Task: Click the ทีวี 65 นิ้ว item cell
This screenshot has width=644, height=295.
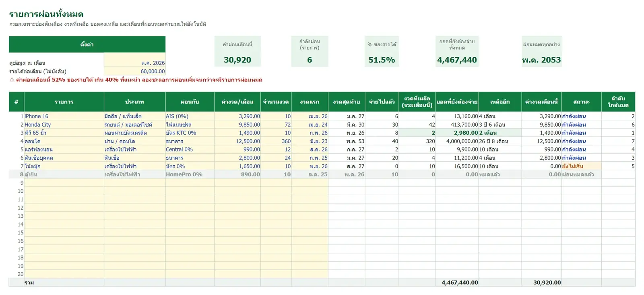Action: point(64,133)
